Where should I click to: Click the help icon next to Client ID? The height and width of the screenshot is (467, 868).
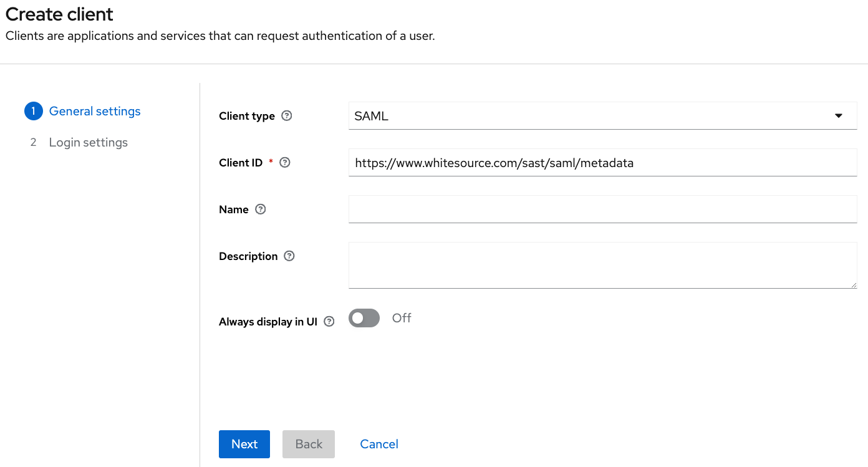[x=285, y=163]
